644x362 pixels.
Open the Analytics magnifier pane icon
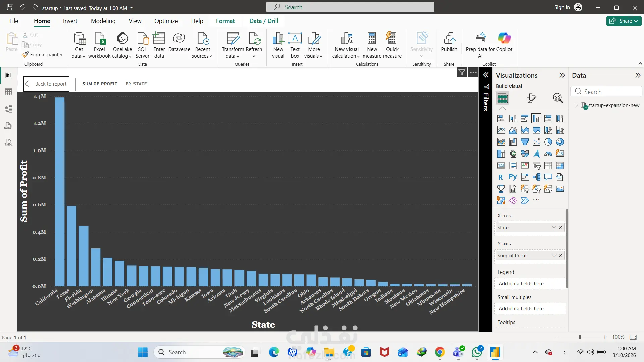pos(558,98)
